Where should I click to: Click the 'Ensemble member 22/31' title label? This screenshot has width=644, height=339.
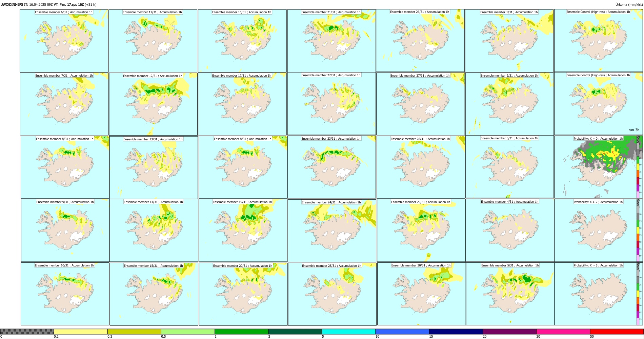click(331, 75)
